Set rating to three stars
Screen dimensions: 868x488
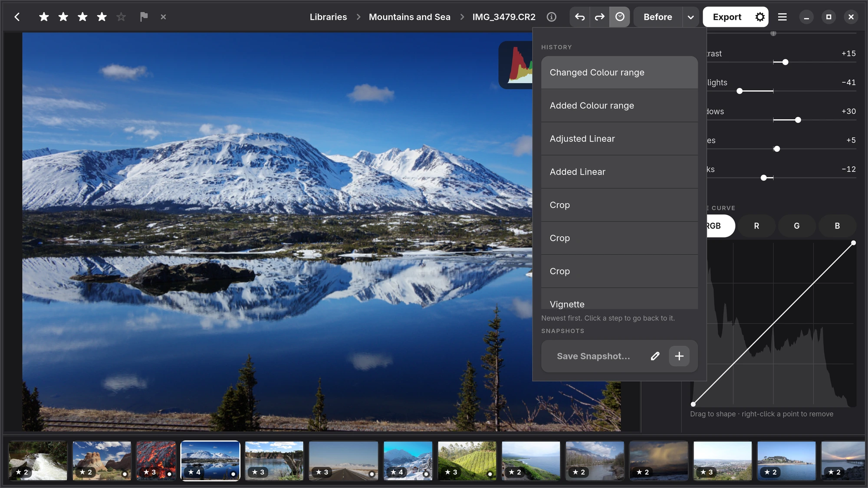coord(82,17)
